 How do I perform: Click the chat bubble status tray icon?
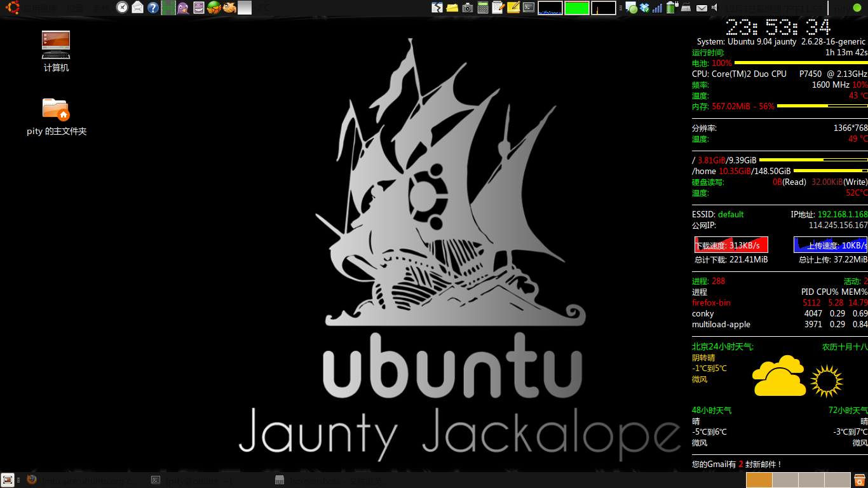pos(631,8)
